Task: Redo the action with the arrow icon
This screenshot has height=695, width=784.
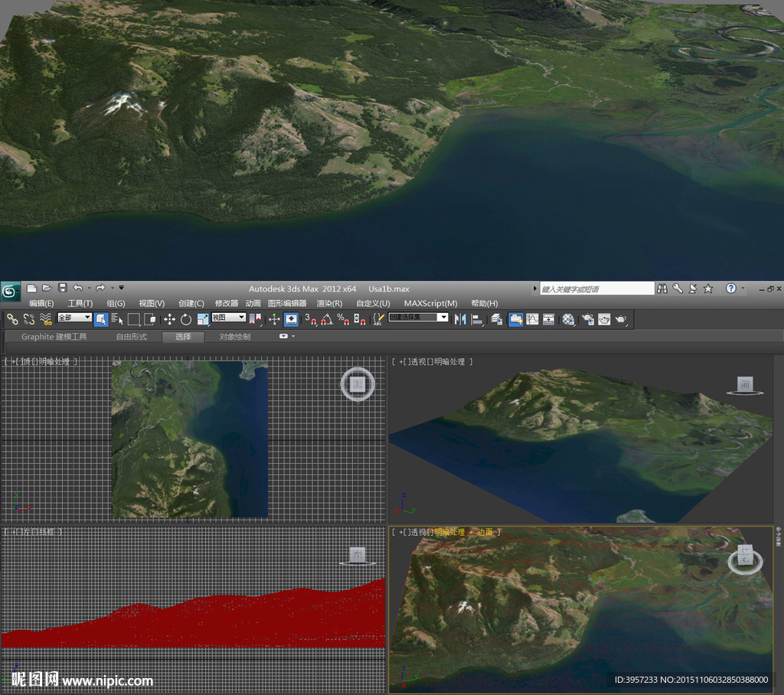Action: pyautogui.click(x=100, y=288)
